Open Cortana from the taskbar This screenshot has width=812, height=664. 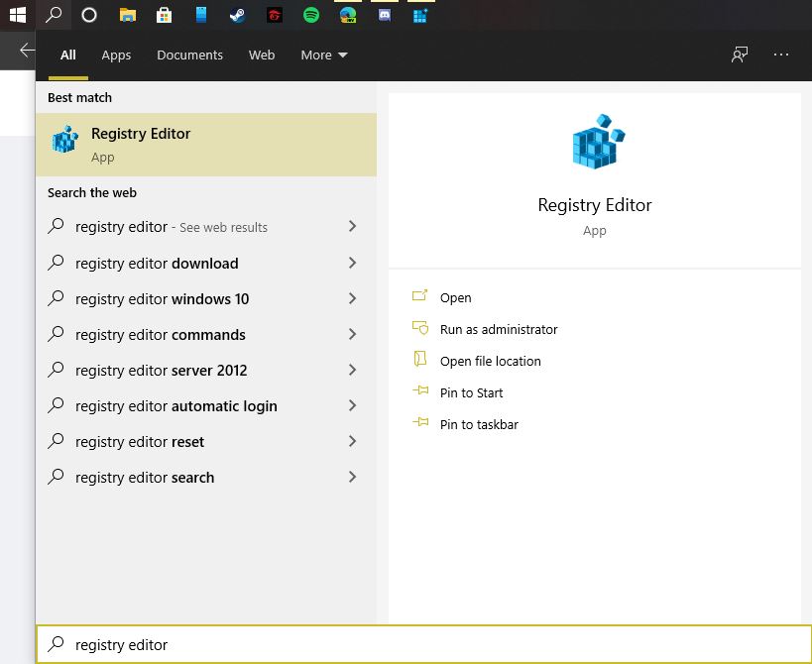[89, 15]
